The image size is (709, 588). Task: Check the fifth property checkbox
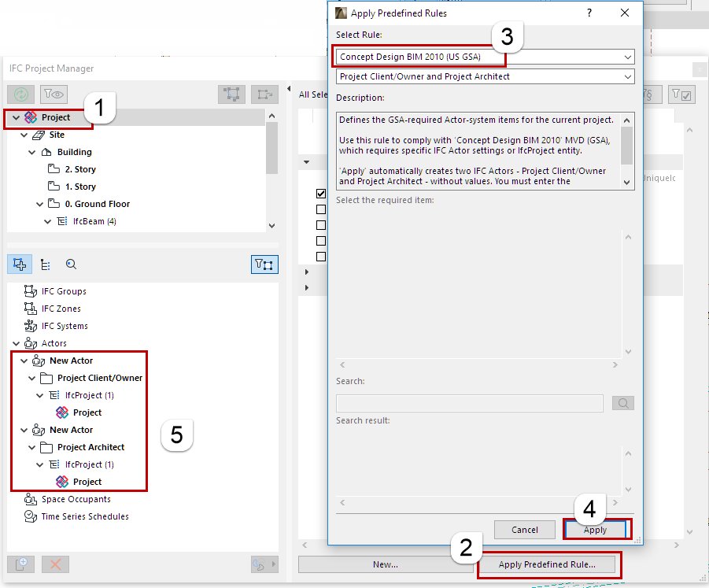point(321,257)
